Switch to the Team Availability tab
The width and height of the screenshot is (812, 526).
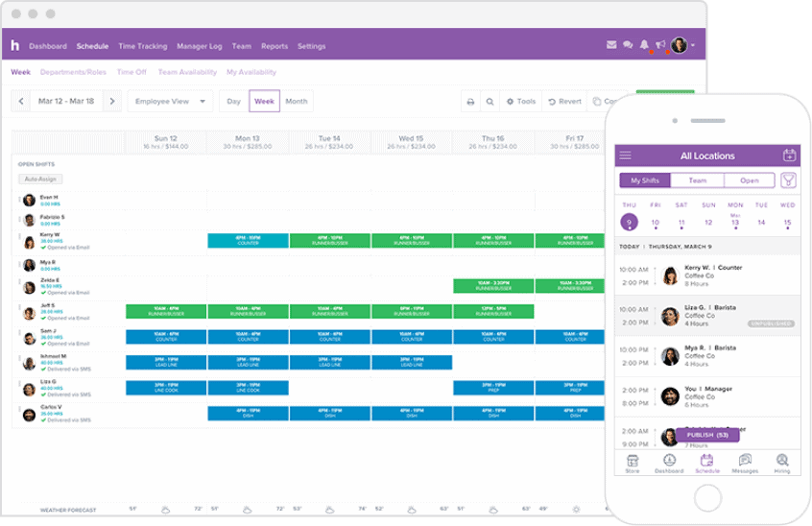(x=187, y=72)
